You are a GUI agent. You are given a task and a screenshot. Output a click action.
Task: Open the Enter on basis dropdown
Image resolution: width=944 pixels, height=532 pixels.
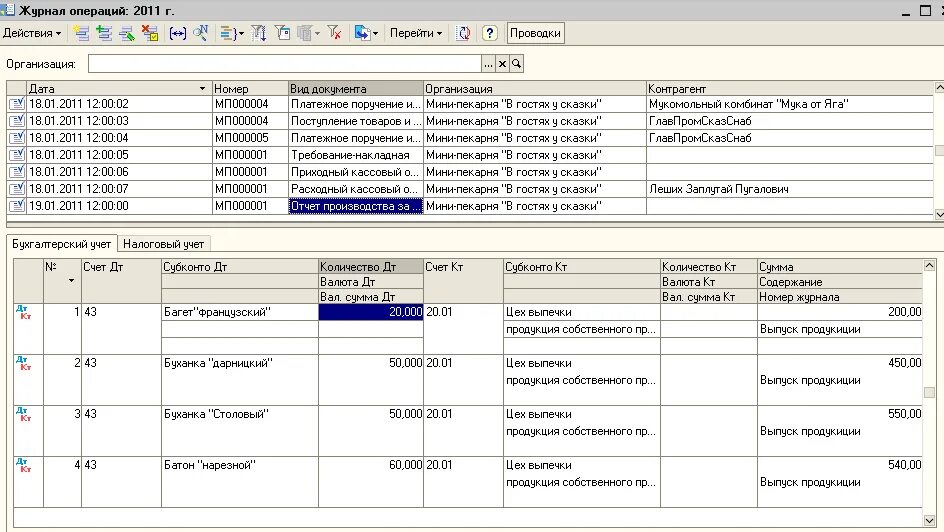(x=366, y=33)
